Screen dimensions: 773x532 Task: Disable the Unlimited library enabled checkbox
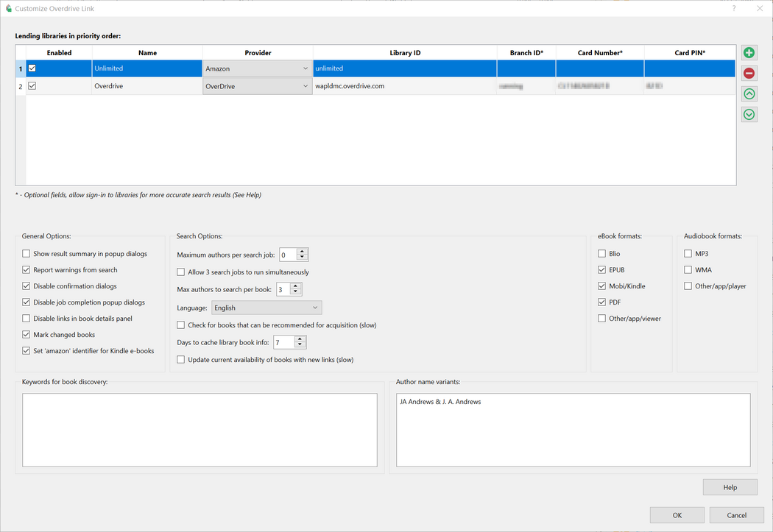click(32, 68)
